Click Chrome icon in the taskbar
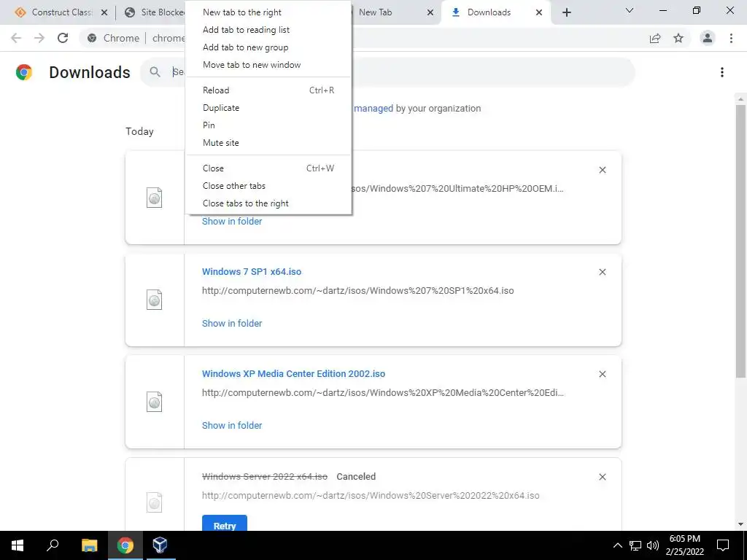The height and width of the screenshot is (560, 747). tap(125, 545)
